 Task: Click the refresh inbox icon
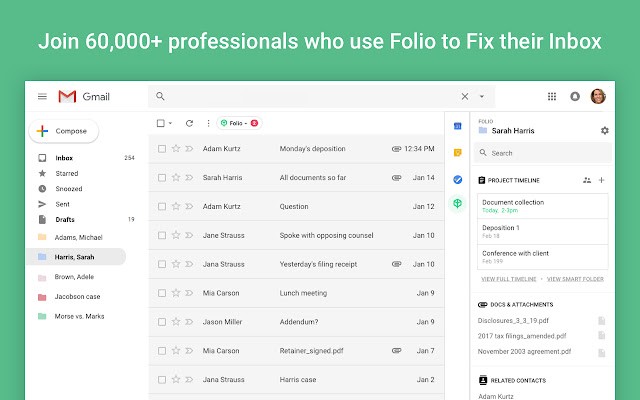tap(189, 123)
